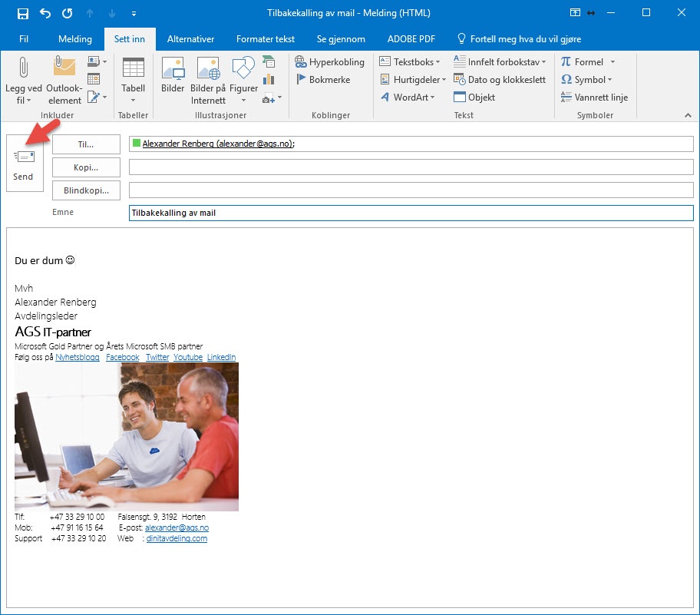
Task: Open the Facebook link in signature
Action: point(123,357)
